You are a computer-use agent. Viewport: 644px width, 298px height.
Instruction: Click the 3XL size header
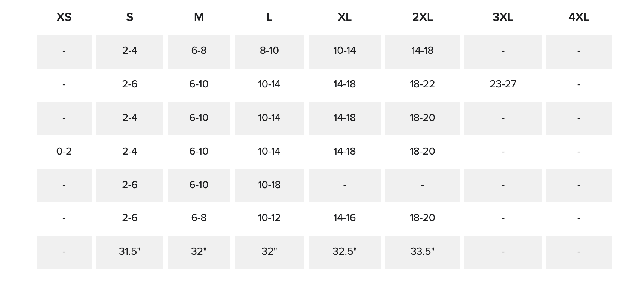(x=503, y=17)
